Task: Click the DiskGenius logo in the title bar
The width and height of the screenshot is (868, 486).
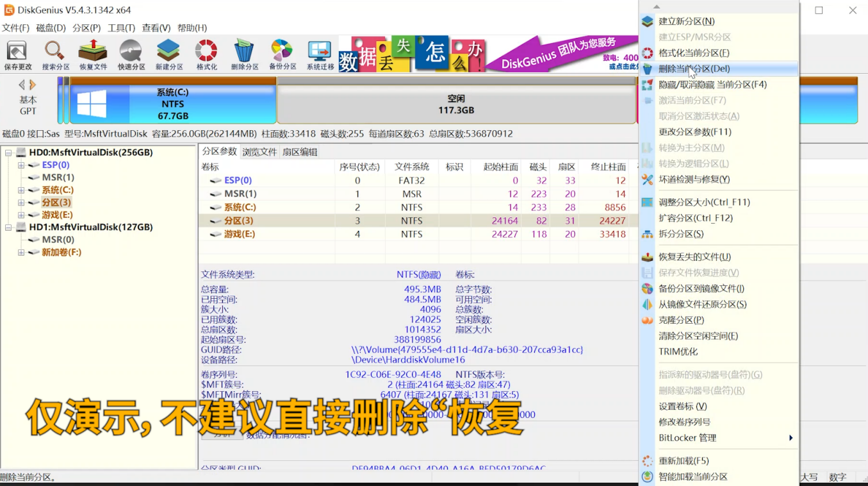Action: (x=9, y=10)
